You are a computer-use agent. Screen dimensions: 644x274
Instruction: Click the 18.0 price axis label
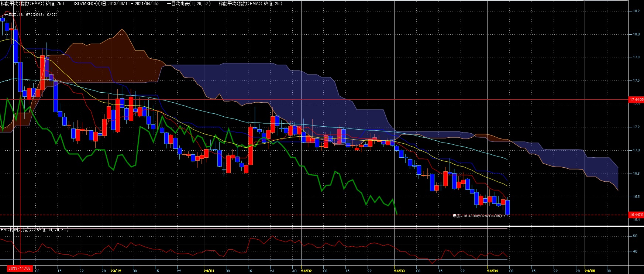636,34
